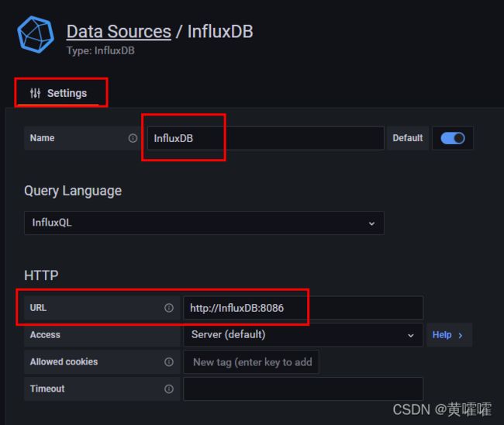Click the Query Language heading
Viewport: 504px width, 425px height.
point(73,191)
